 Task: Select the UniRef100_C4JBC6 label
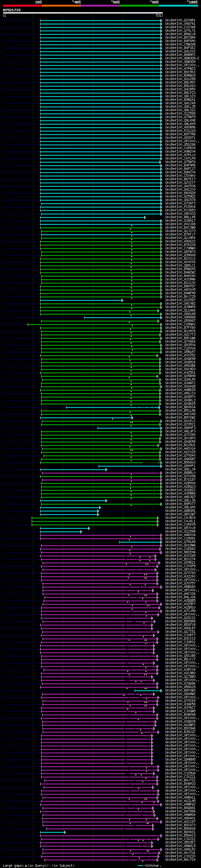coord(180,518)
